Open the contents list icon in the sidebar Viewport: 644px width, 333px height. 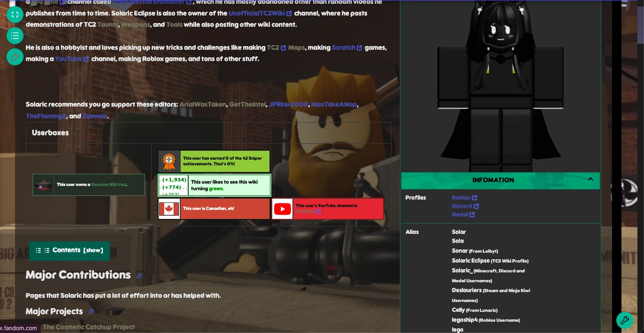tap(15, 36)
